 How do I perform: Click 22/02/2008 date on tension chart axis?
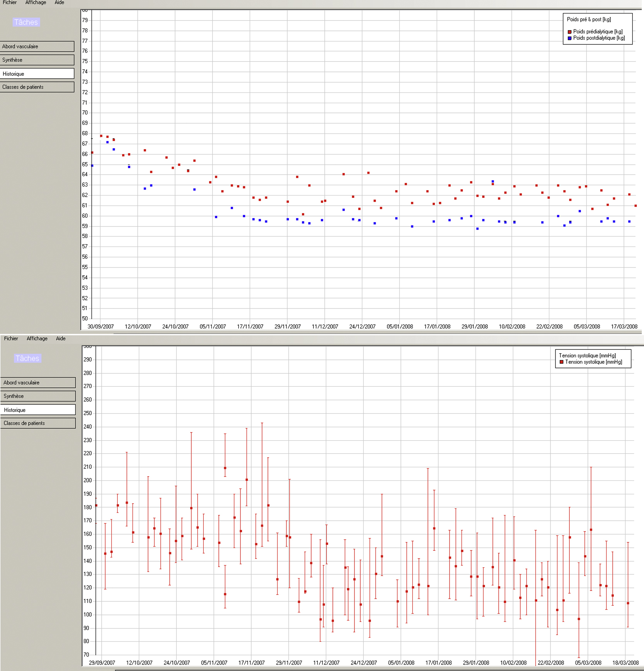(551, 662)
